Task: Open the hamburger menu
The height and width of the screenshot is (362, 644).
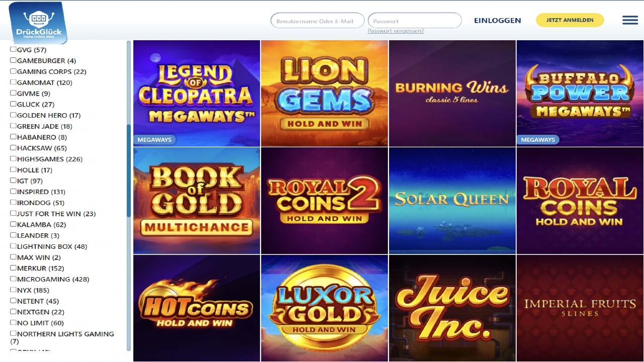Action: point(630,20)
